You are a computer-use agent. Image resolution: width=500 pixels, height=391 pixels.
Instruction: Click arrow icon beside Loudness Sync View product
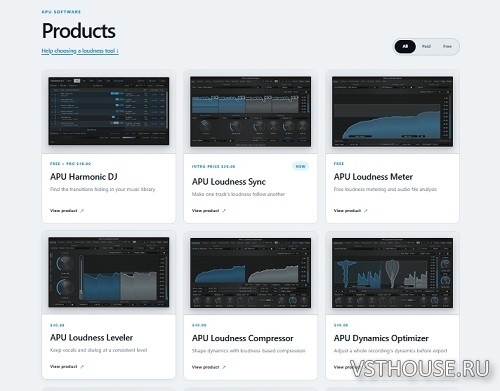pyautogui.click(x=224, y=211)
